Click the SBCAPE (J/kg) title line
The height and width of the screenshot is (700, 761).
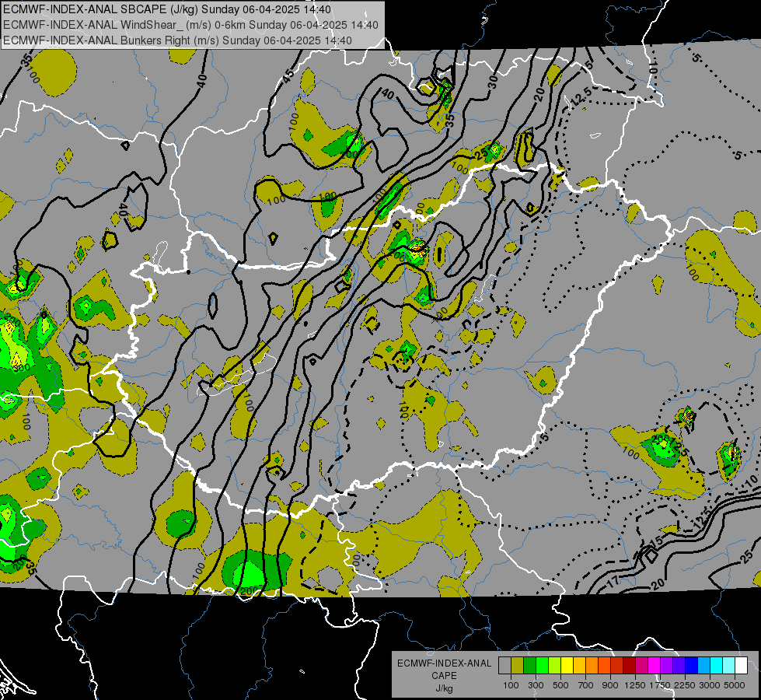(x=167, y=9)
